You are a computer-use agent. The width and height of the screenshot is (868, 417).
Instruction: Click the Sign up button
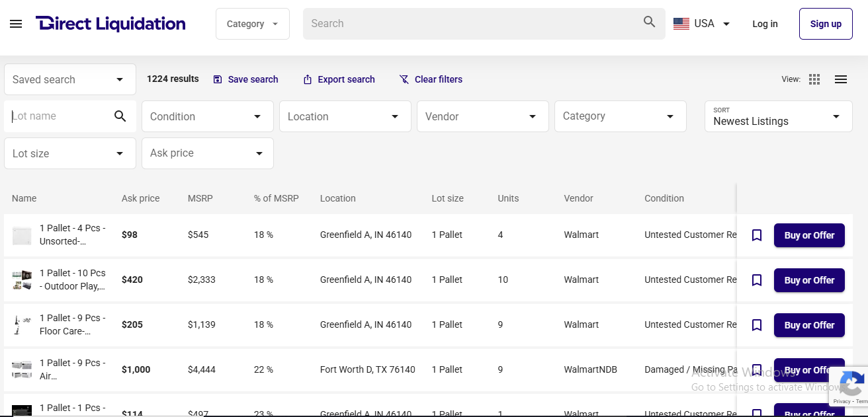(826, 24)
